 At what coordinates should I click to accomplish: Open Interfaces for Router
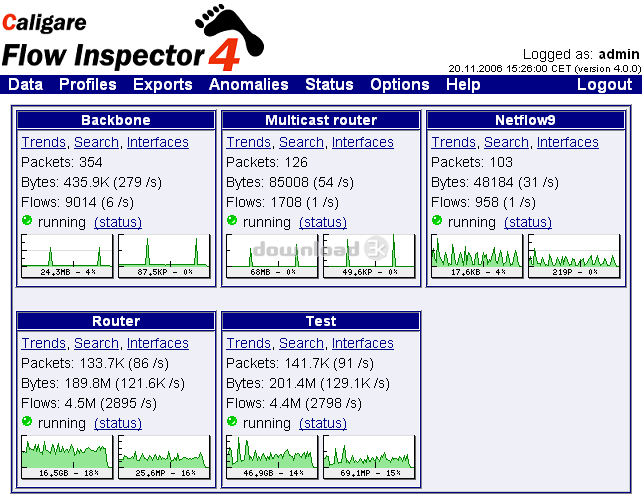click(x=158, y=343)
